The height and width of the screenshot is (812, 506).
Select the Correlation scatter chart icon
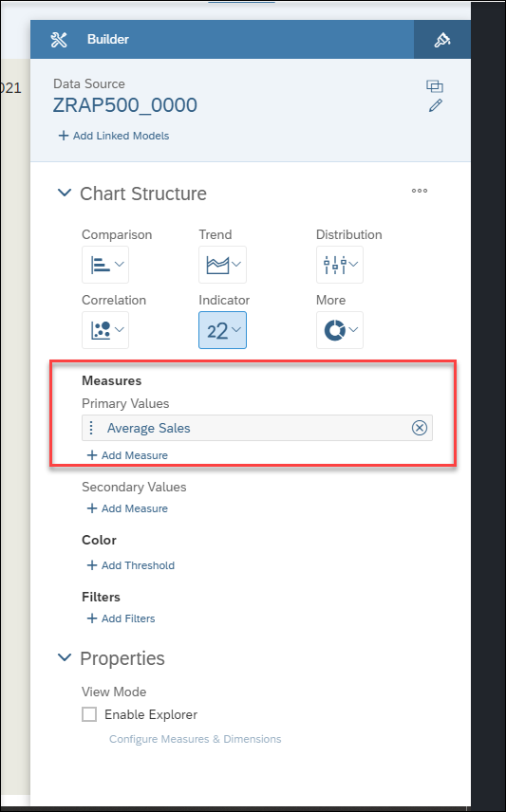point(105,330)
